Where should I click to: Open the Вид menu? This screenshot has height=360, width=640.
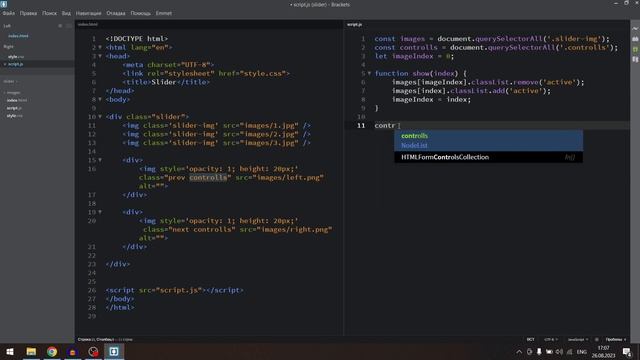click(66, 13)
